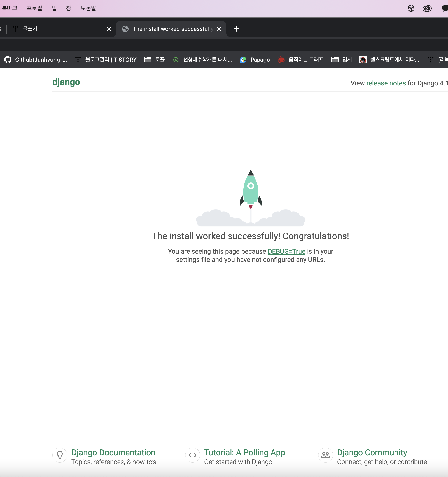Click the Unity Hub menu bar icon
This screenshot has height=477, width=448.
pos(411,9)
